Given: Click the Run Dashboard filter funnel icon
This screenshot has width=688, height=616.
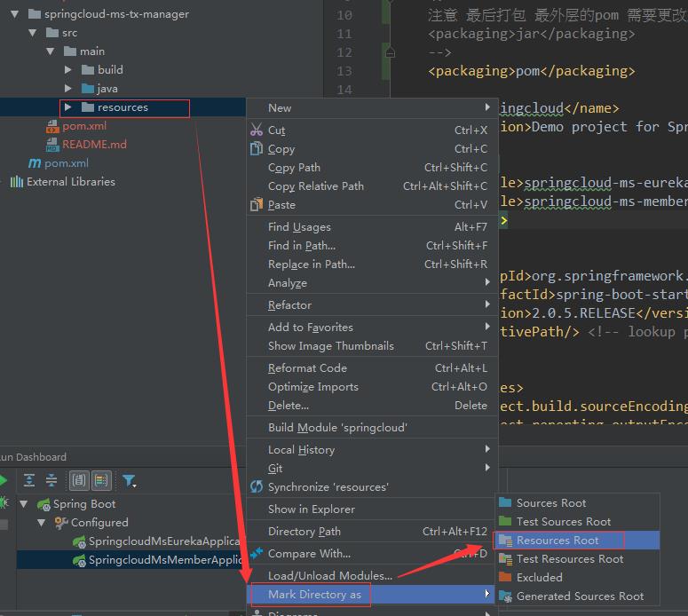Looking at the screenshot, I should [129, 481].
